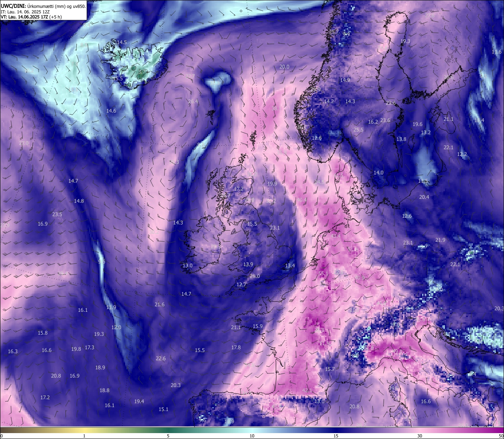
Task: Click the 26.0 value on the map
Action: tap(255, 276)
